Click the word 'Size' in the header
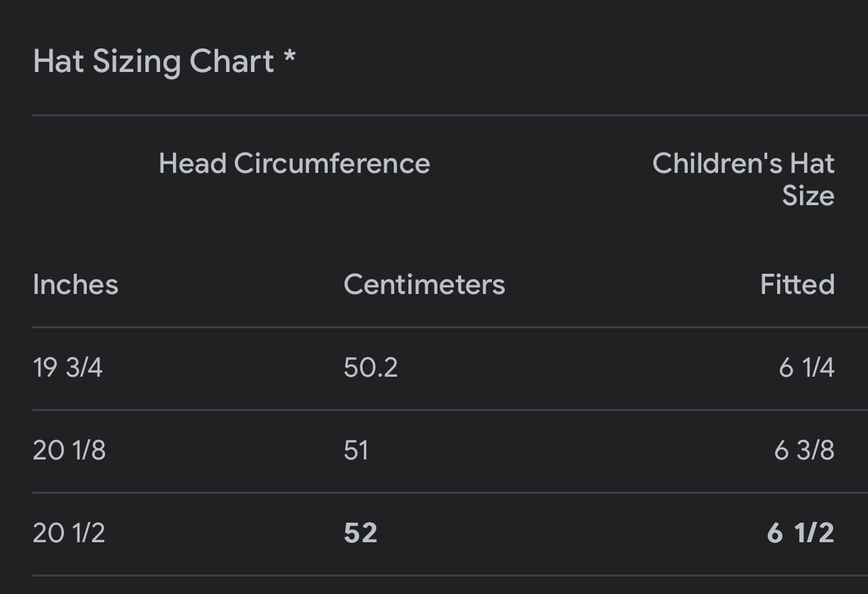Image resolution: width=868 pixels, height=594 pixels. pos(808,196)
